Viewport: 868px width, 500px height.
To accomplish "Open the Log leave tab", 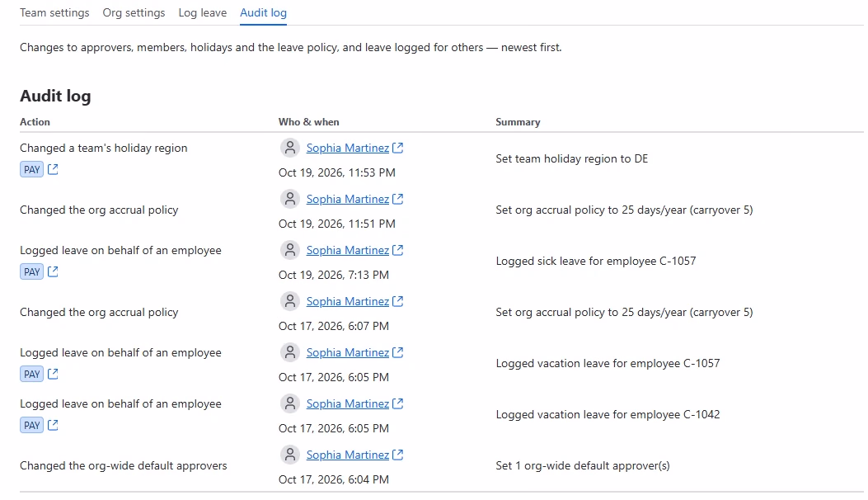I will point(202,12).
